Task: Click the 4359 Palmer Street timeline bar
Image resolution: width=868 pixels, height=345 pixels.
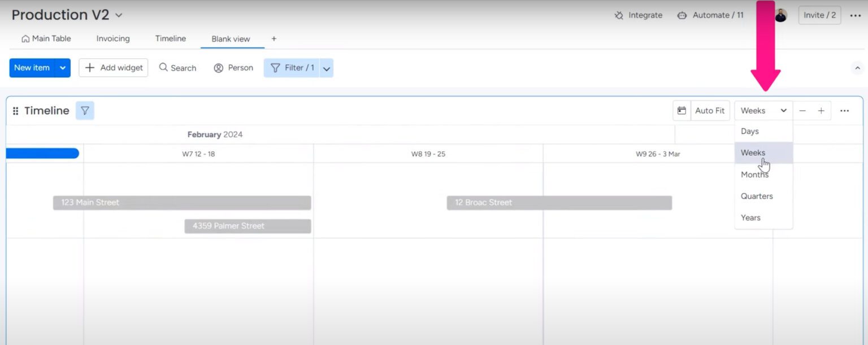Action: [247, 226]
